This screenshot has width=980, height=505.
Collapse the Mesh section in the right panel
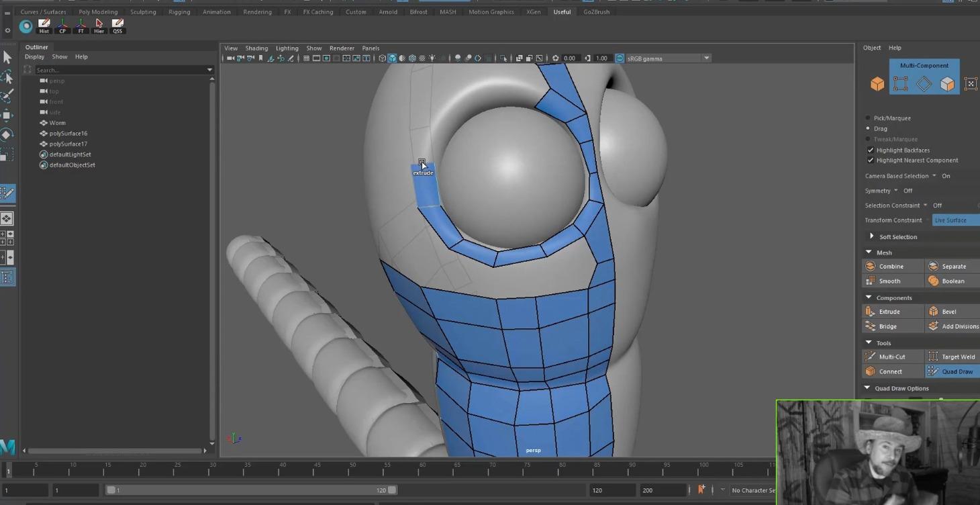click(869, 252)
